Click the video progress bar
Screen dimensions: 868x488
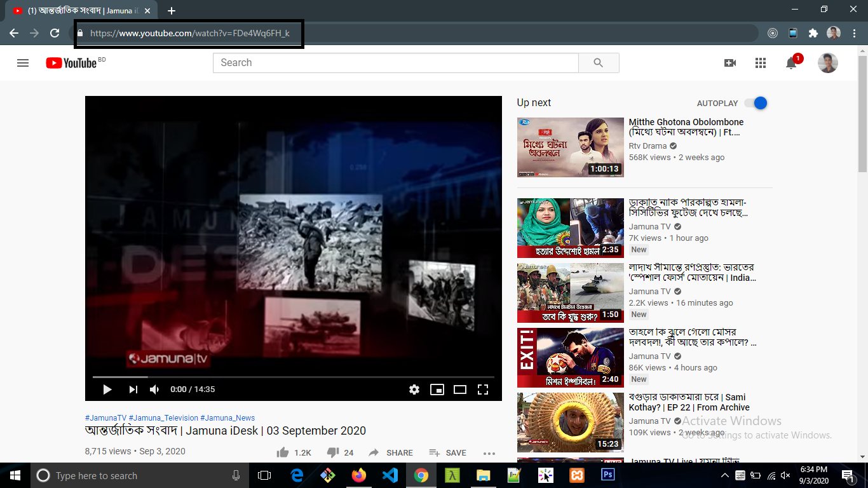tap(293, 377)
